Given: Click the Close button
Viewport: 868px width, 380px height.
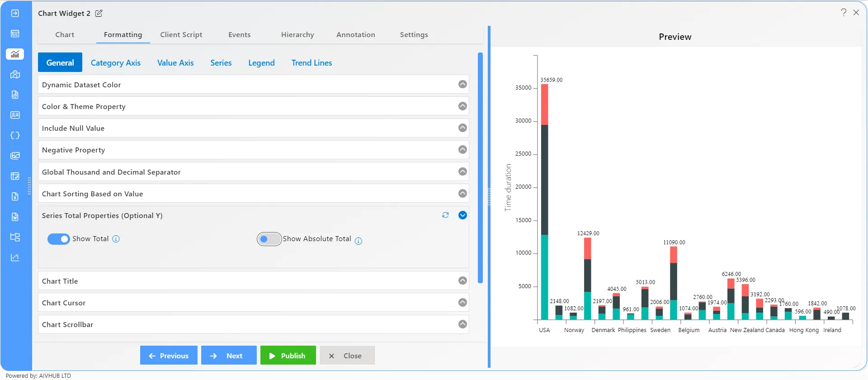Looking at the screenshot, I should coord(347,356).
